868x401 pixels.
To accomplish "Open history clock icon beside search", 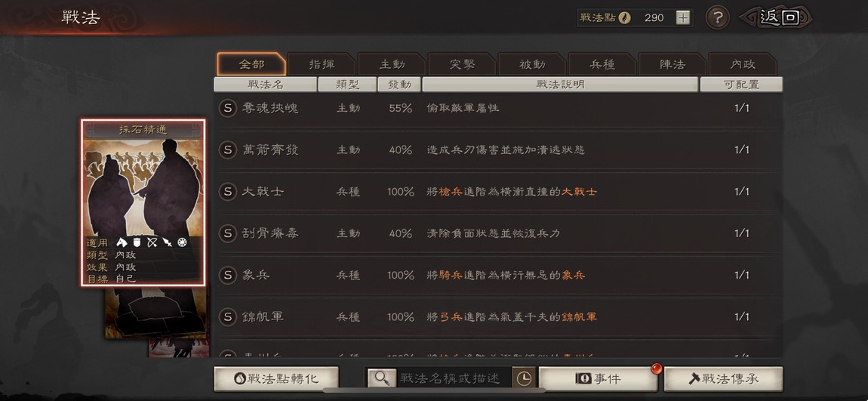I will [x=523, y=378].
